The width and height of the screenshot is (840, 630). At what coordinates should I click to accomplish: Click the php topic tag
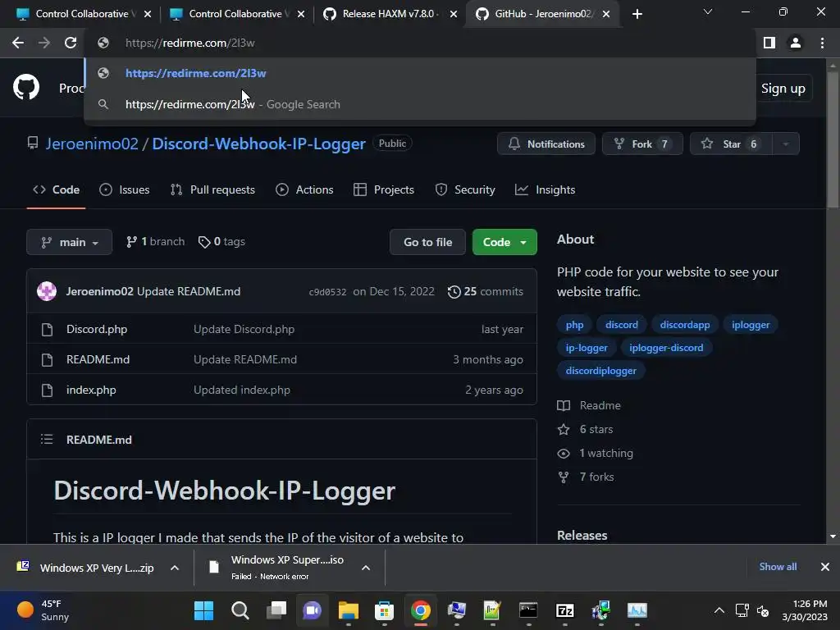coord(574,325)
